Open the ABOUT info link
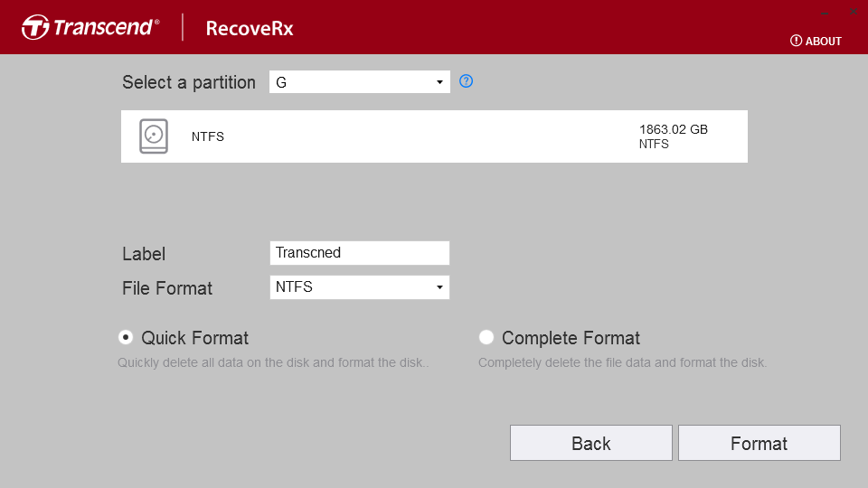The image size is (868, 488). (x=816, y=41)
